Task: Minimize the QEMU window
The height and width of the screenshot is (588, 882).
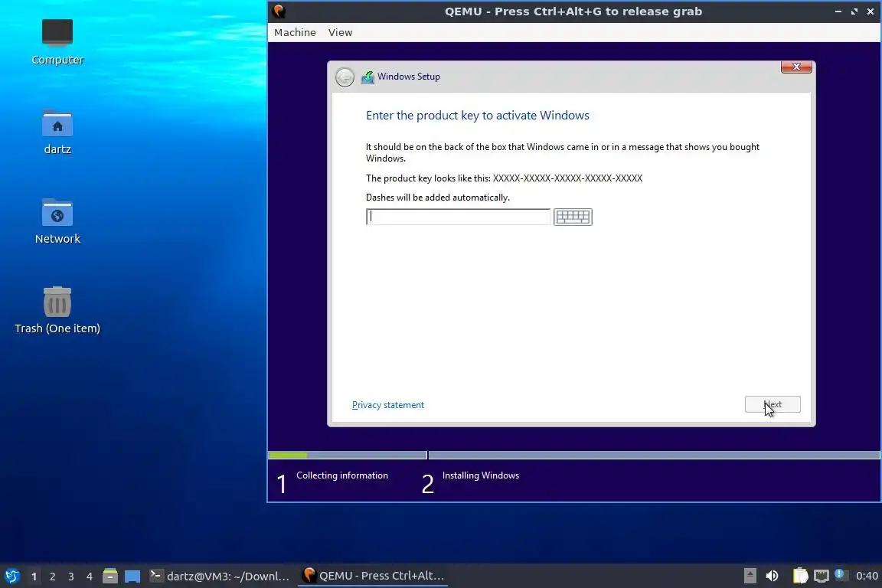Action: [x=838, y=11]
